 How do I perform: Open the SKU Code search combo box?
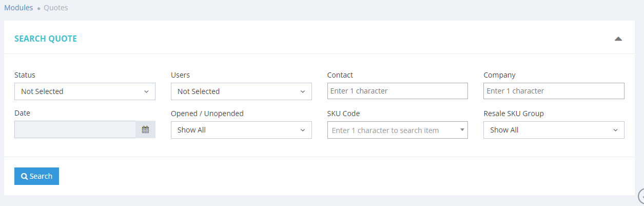[x=397, y=130]
